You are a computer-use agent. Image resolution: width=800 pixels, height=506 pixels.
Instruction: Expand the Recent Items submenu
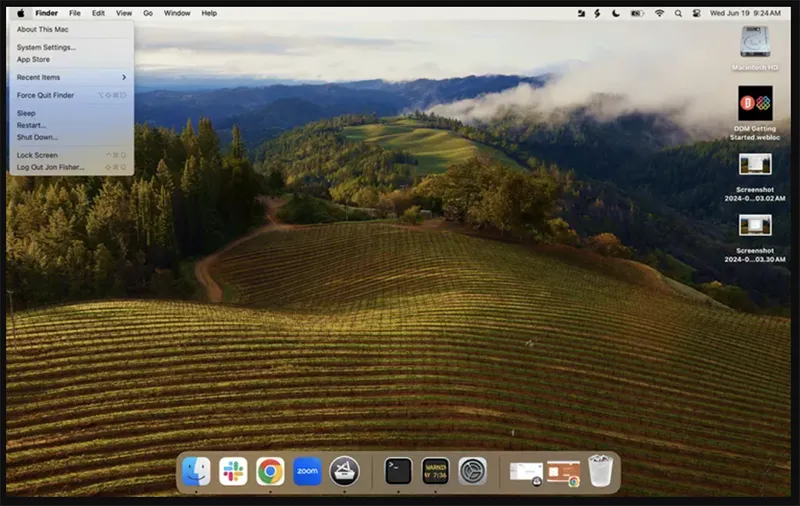(70, 77)
